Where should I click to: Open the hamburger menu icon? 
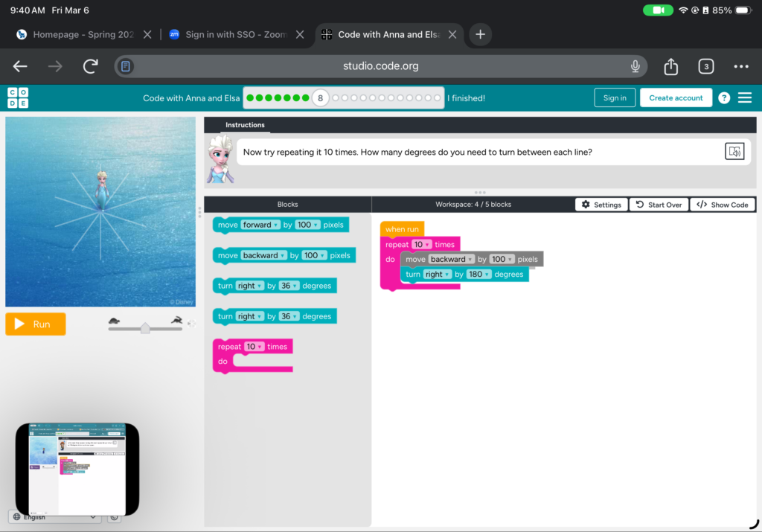tap(744, 98)
